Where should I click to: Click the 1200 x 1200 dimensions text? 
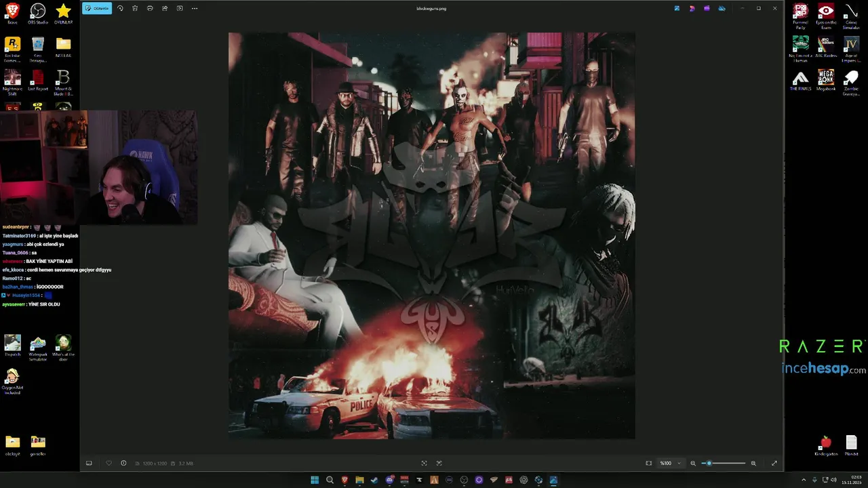155,464
